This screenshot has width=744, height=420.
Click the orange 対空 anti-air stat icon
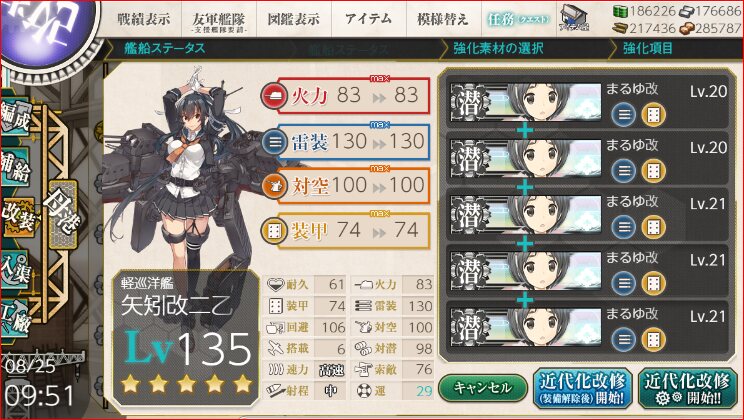274,186
